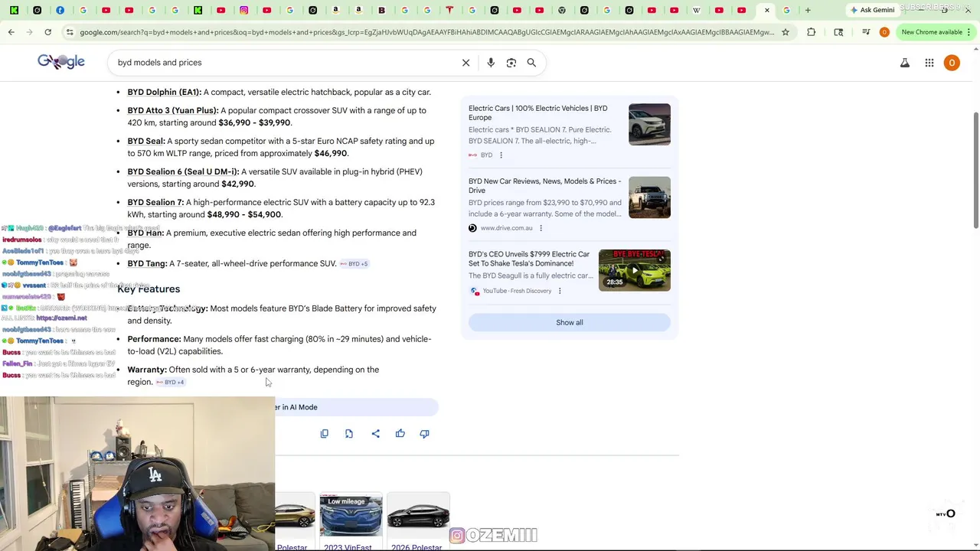Clear the search box with X
The image size is (980, 551).
pyautogui.click(x=465, y=63)
